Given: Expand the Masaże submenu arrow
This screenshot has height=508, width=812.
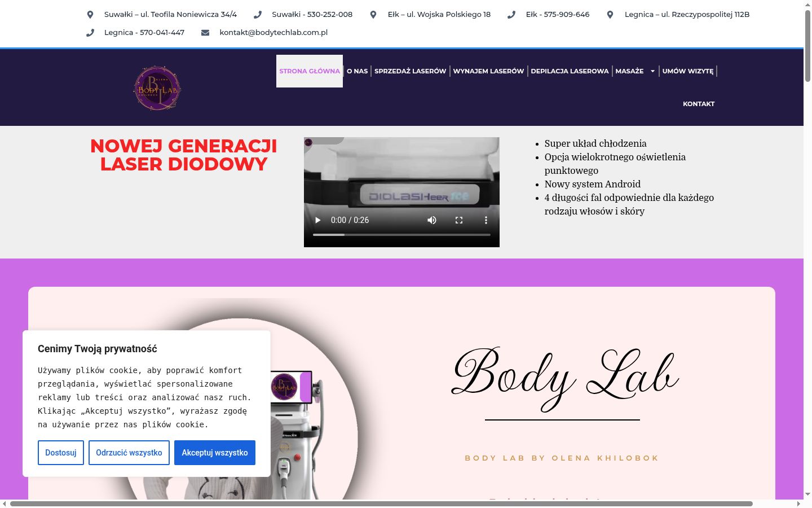Looking at the screenshot, I should (x=653, y=71).
